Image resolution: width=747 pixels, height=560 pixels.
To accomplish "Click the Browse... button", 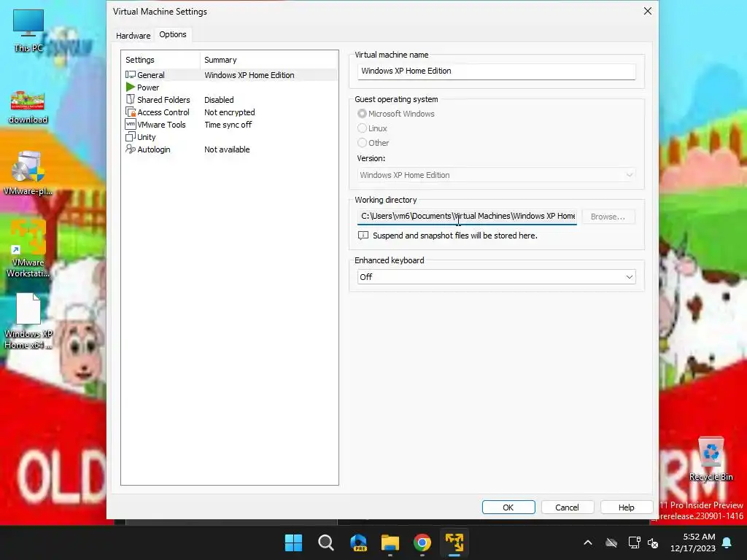I will point(608,216).
